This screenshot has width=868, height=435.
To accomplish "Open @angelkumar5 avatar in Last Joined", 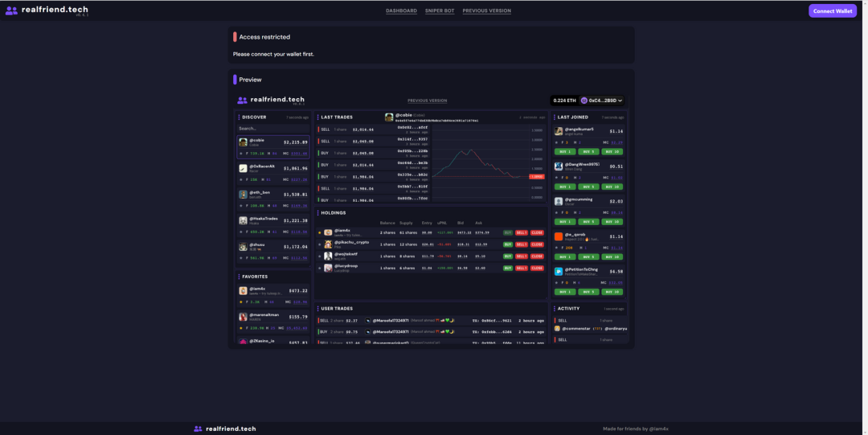I will tap(559, 131).
